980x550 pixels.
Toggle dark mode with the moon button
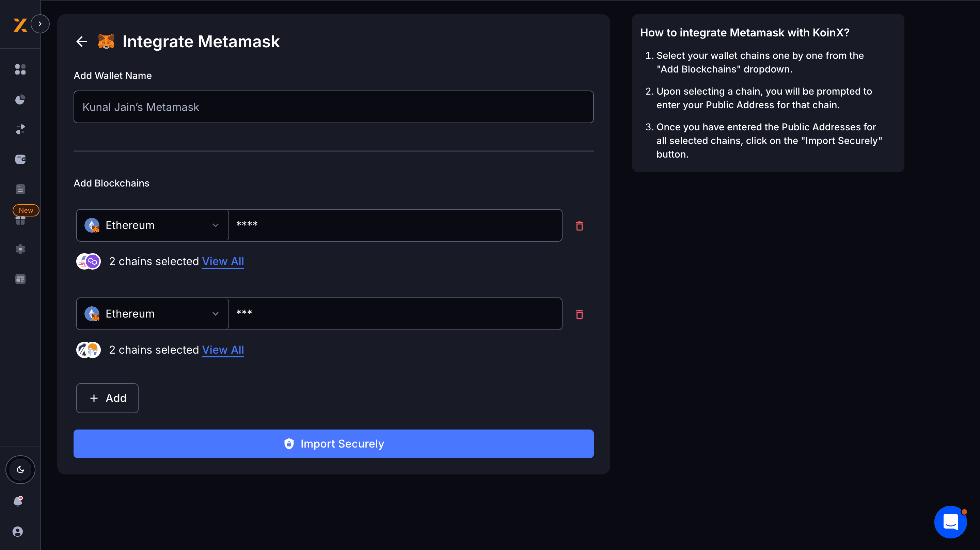coord(20,470)
